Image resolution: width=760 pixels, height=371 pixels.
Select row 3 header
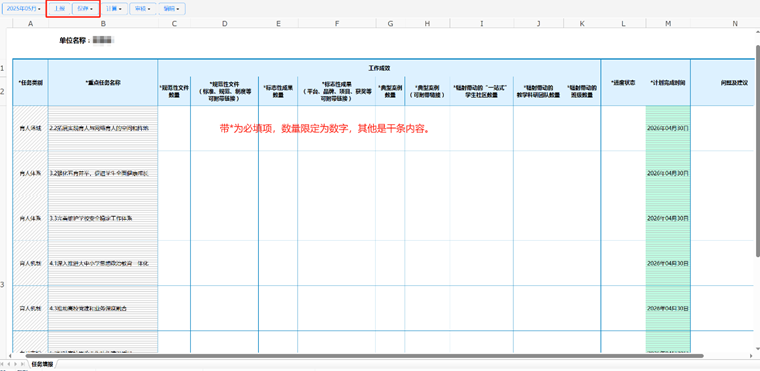point(2,284)
